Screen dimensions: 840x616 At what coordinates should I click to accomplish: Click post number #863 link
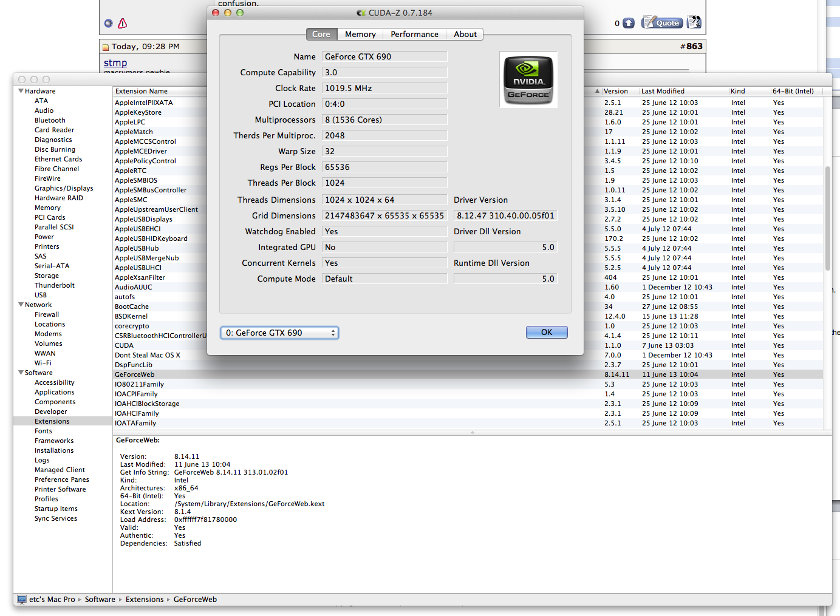click(x=691, y=46)
